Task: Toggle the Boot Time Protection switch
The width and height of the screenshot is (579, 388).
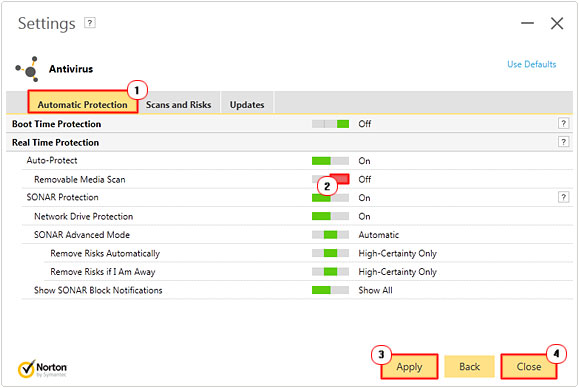Action: pos(330,124)
